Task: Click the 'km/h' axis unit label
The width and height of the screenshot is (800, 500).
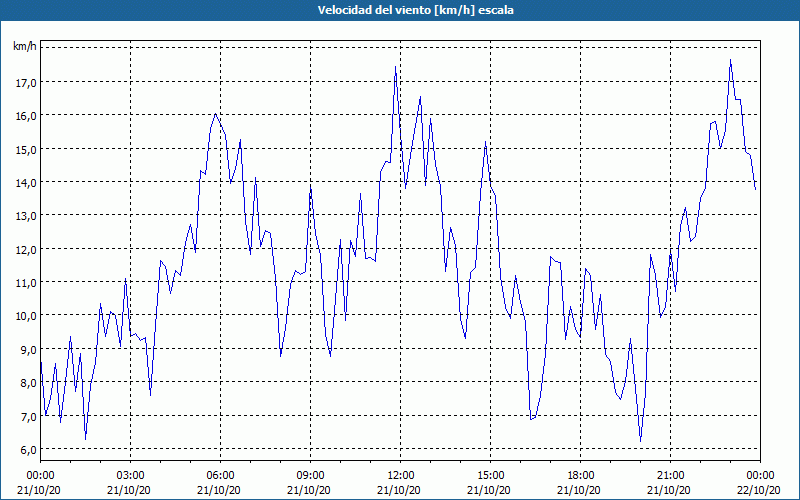Action: pos(24,47)
